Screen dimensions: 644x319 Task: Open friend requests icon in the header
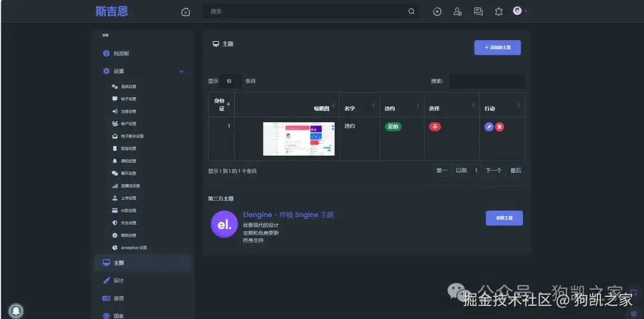tap(457, 11)
